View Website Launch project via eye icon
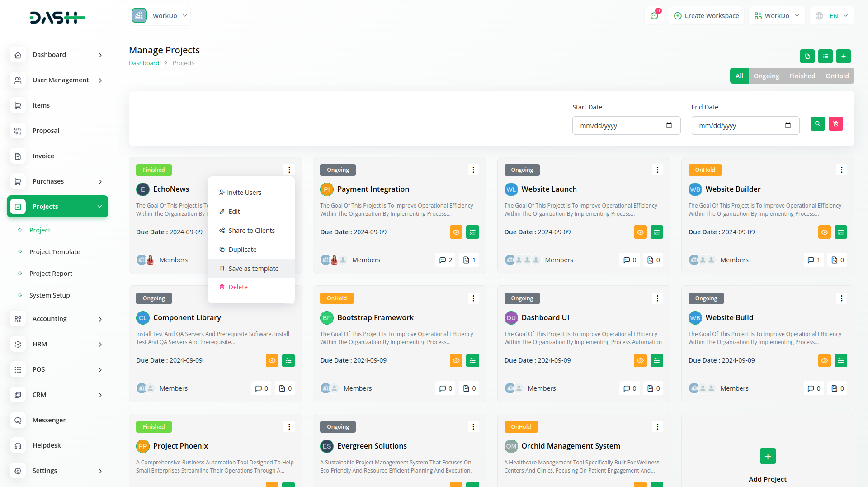Screen dimensions: 868x487 (640, 232)
